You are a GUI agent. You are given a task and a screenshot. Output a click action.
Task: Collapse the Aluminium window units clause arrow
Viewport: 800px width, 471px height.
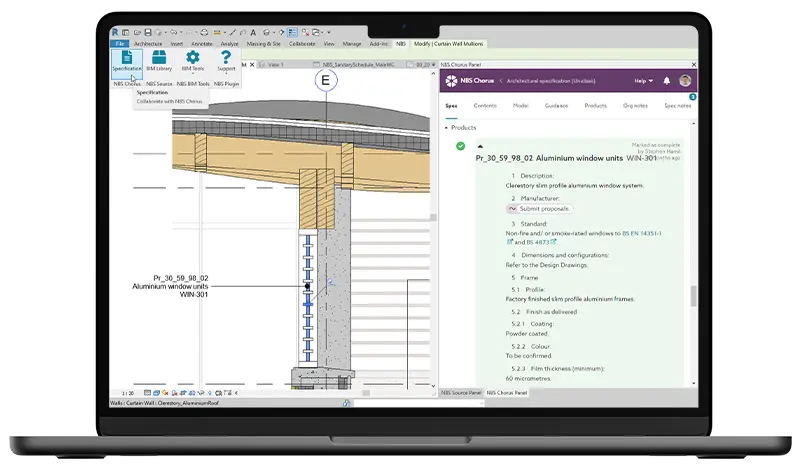480,146
